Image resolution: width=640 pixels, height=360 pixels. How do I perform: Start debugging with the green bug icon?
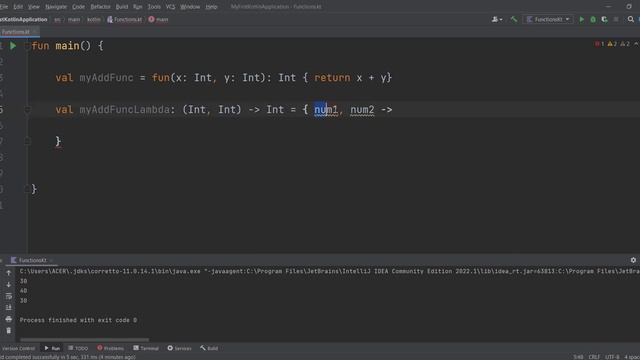tap(593, 19)
